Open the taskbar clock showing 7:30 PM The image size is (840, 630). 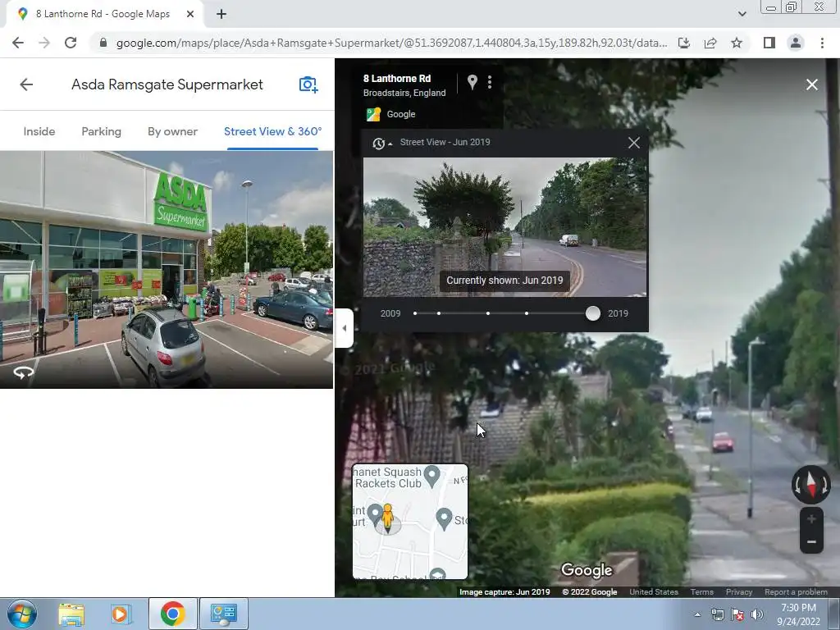[x=798, y=614]
